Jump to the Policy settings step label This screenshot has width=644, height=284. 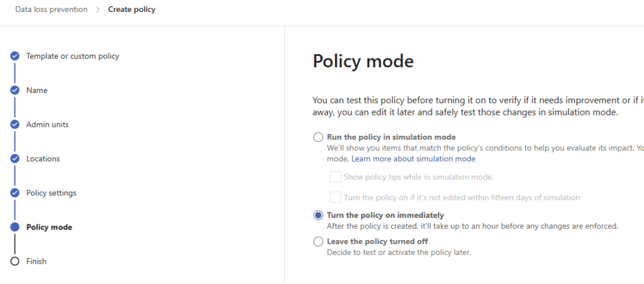tap(52, 193)
